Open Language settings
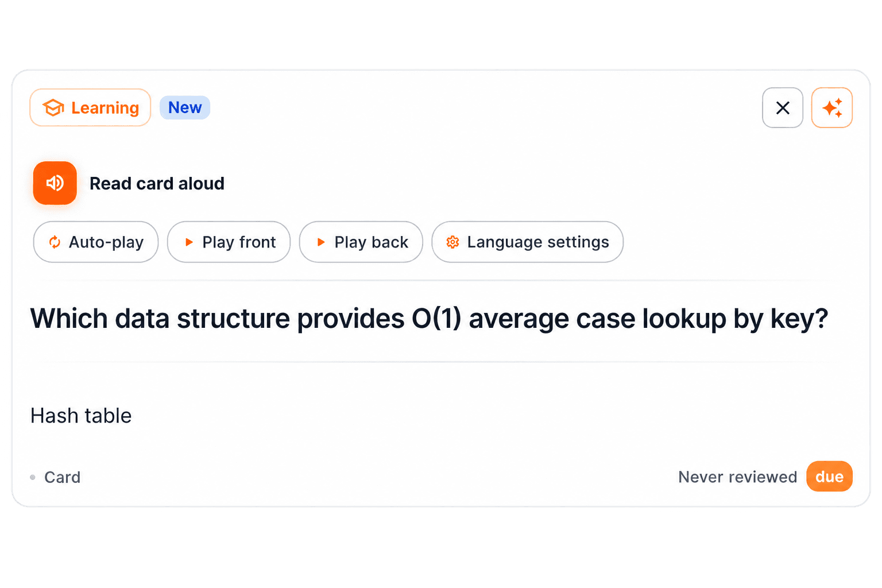This screenshot has width=882, height=588. coord(527,242)
